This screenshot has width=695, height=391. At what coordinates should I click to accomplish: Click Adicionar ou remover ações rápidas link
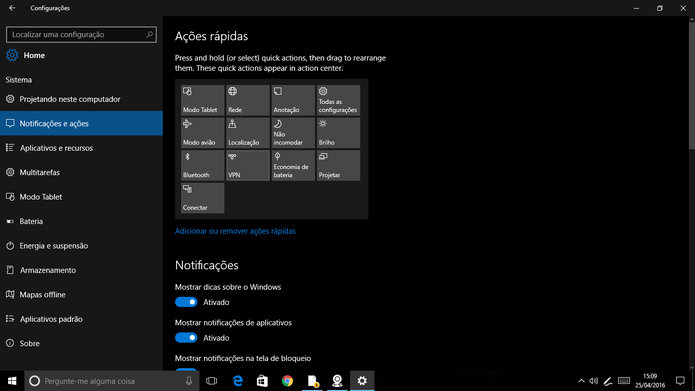tap(235, 231)
